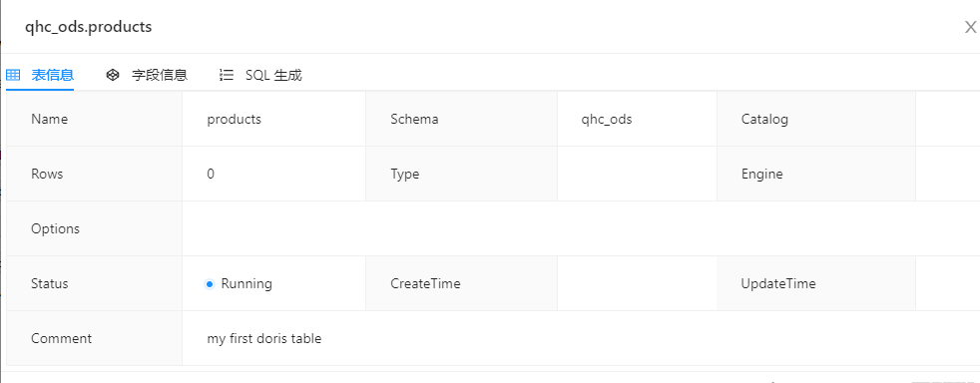
Task: Click the table grid icon beside 表信息
Action: point(13,76)
